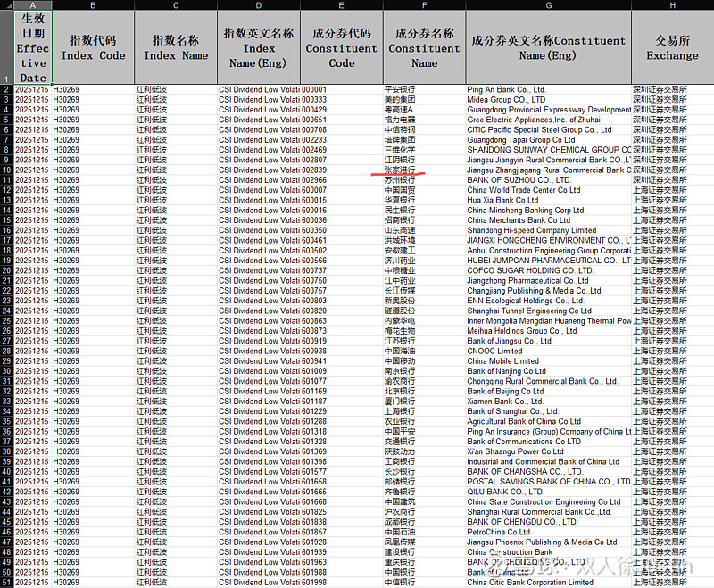Select column A header
The image size is (714, 588).
click(x=33, y=5)
